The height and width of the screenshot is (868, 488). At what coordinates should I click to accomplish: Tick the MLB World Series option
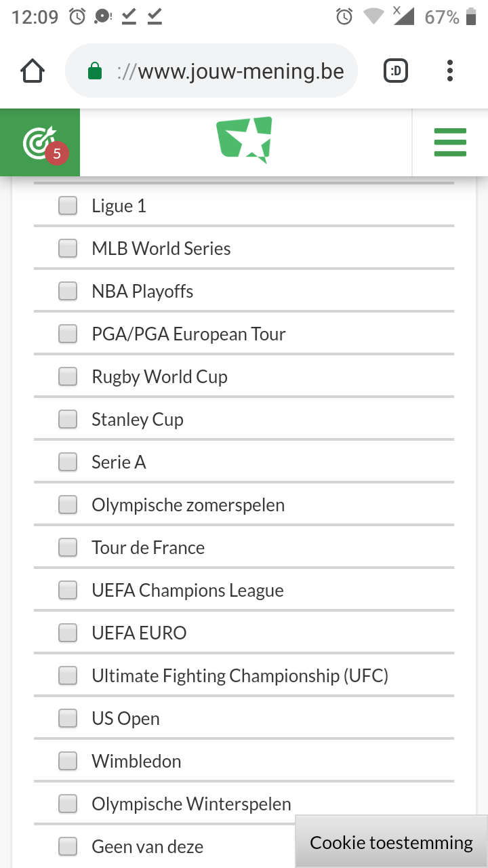pyautogui.click(x=68, y=248)
